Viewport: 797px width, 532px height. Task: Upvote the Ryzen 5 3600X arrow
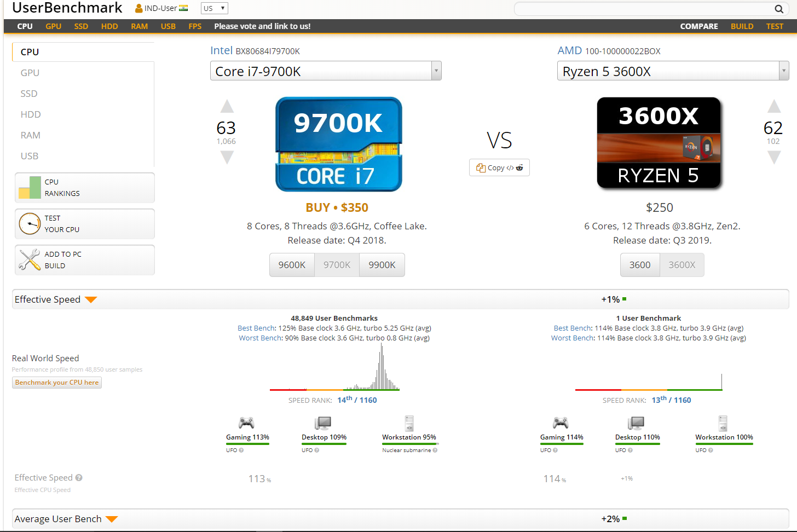[x=774, y=106]
